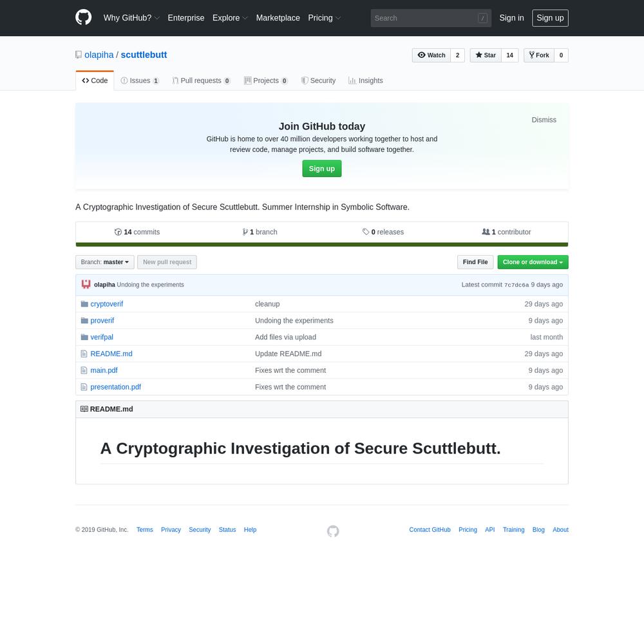Switch to the Security tab
Viewport: 644px width, 644px height.
coord(318,80)
